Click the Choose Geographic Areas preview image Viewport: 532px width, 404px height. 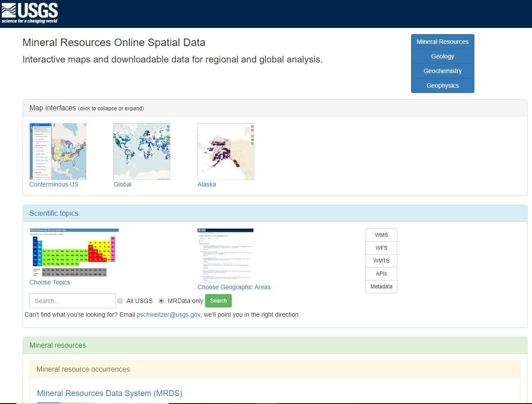click(x=225, y=255)
